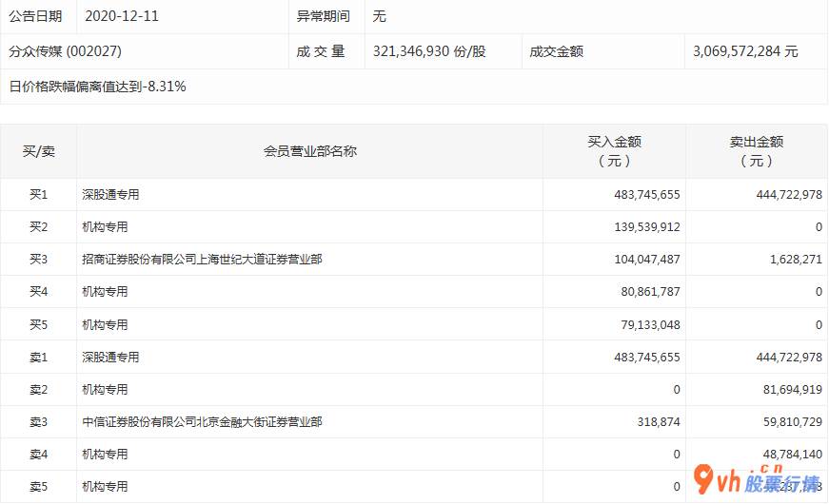Click 深股通专用 in the 买1 row

[110, 195]
